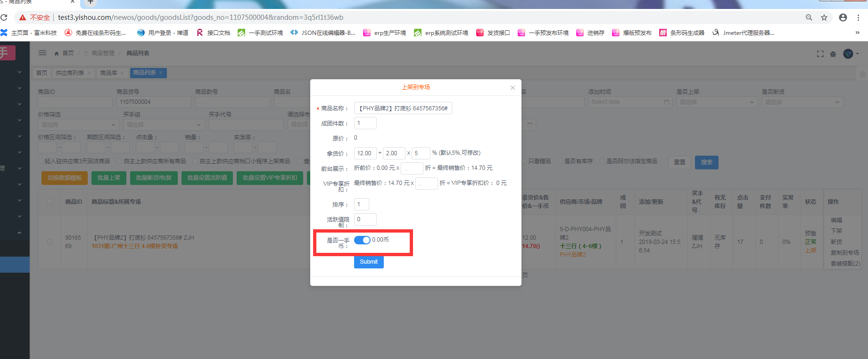Open the 买手组 dropdown
Viewport: 868px width, 359px height.
tap(164, 125)
